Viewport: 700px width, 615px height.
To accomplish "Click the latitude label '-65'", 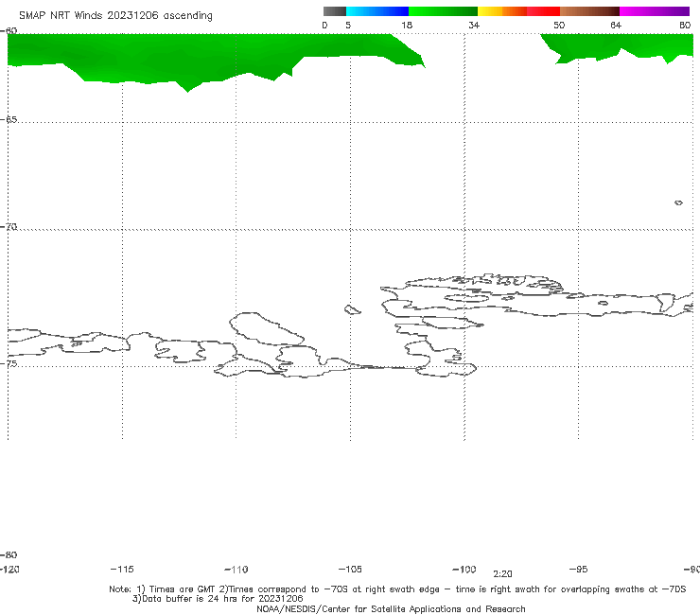I will coord(9,119).
